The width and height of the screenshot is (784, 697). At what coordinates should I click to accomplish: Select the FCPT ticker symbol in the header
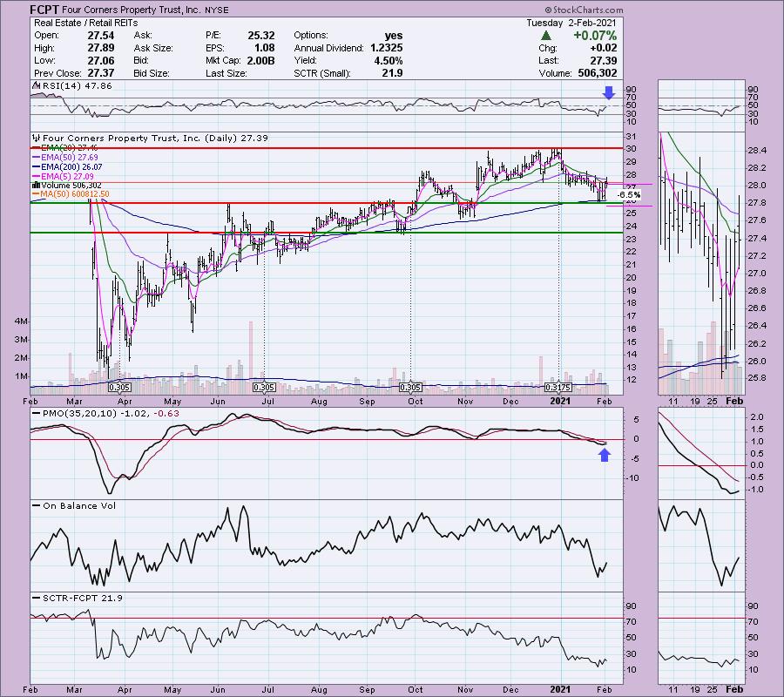pos(44,10)
